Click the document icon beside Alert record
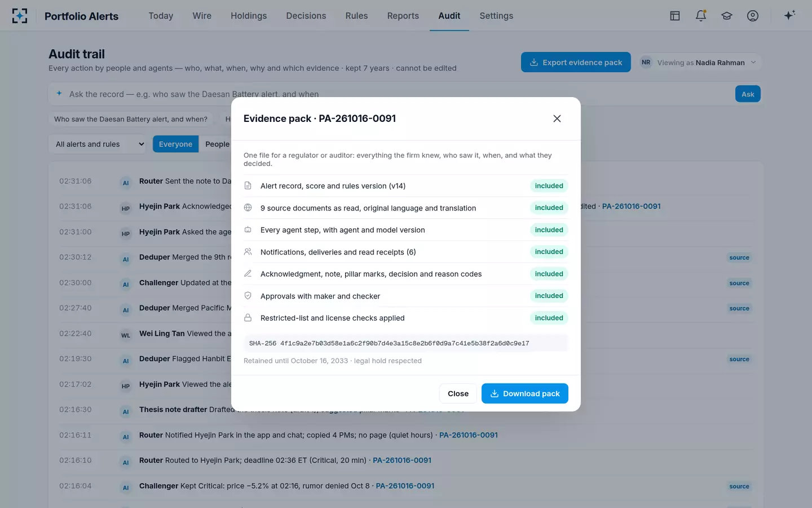812x508 pixels. [248, 186]
